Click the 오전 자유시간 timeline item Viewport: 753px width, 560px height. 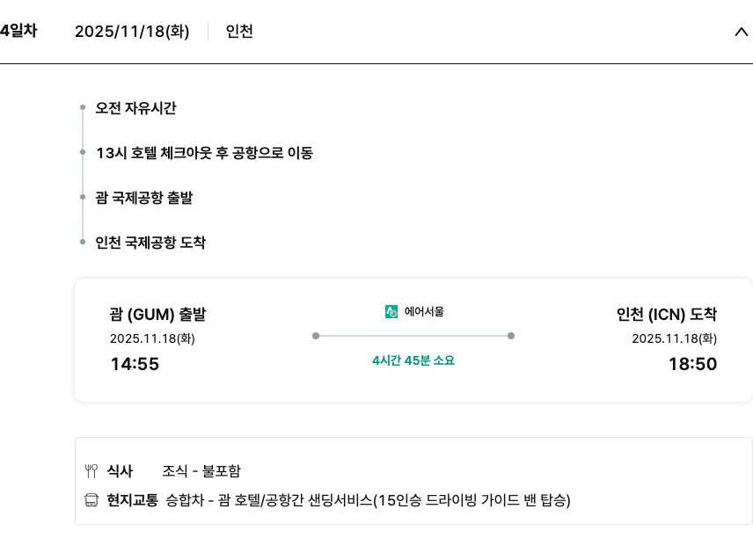tap(136, 108)
